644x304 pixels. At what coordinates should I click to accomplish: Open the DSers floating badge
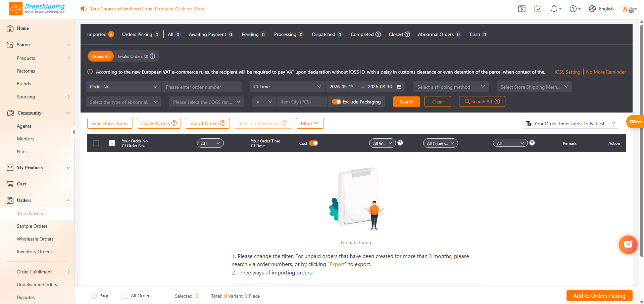(635, 122)
